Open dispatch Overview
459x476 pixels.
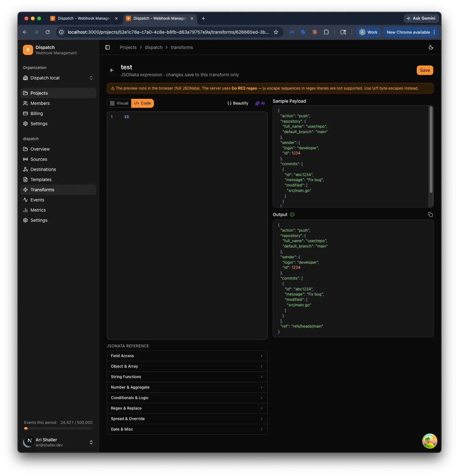tap(58, 149)
